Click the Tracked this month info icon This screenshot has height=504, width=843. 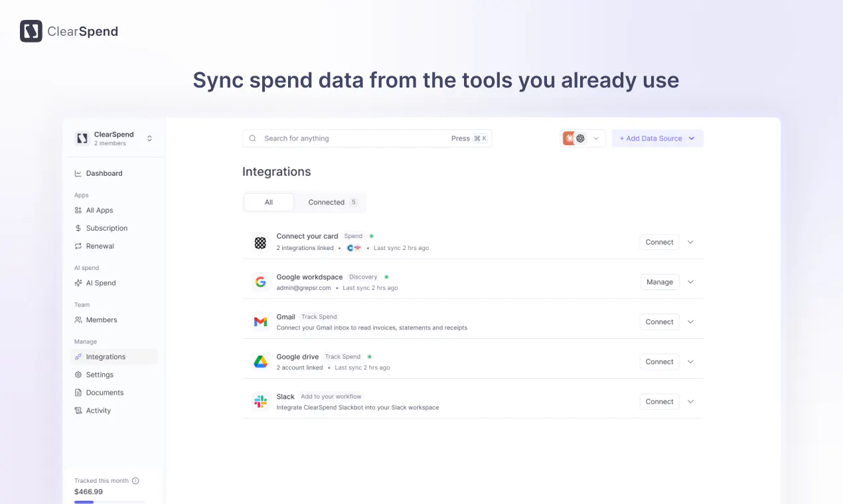pos(135,481)
